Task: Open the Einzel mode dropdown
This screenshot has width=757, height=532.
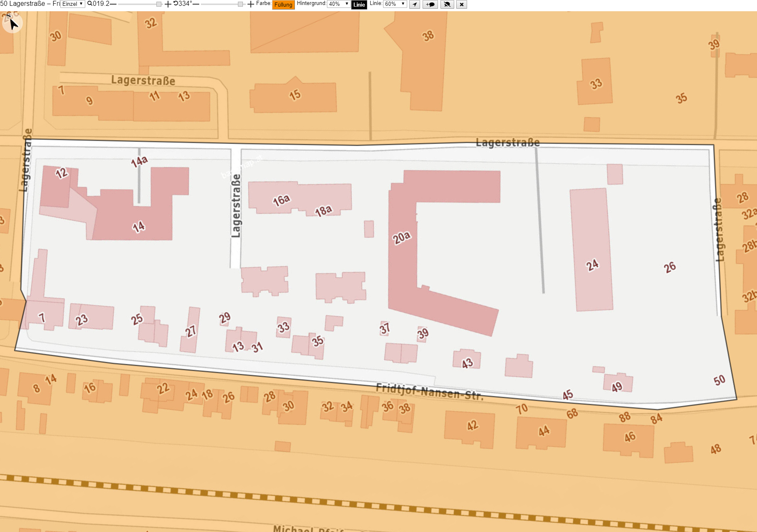Action: click(73, 4)
